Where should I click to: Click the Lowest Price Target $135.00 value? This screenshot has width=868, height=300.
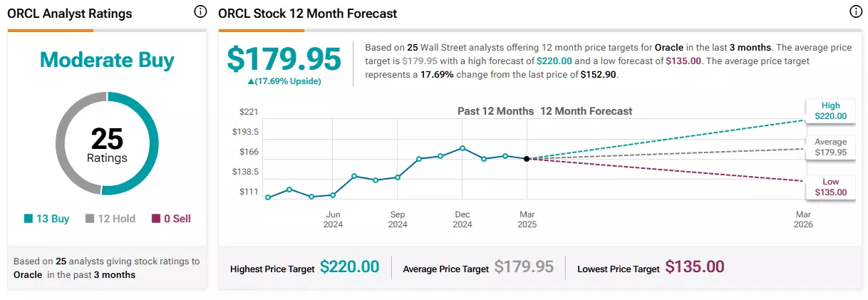[x=695, y=267]
